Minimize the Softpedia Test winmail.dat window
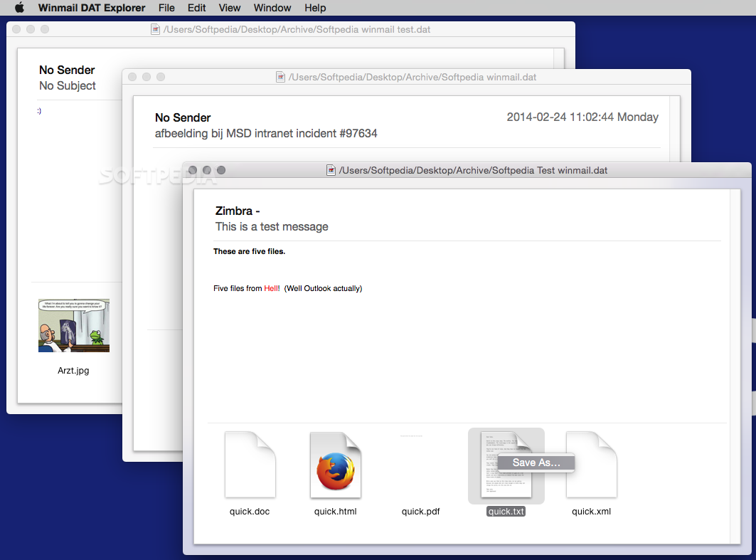756x560 pixels. click(207, 170)
